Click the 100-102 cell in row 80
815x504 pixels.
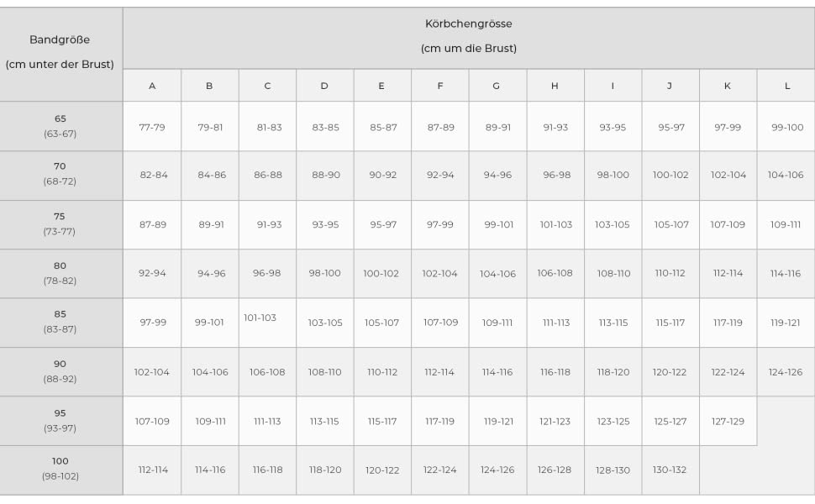[x=381, y=273]
